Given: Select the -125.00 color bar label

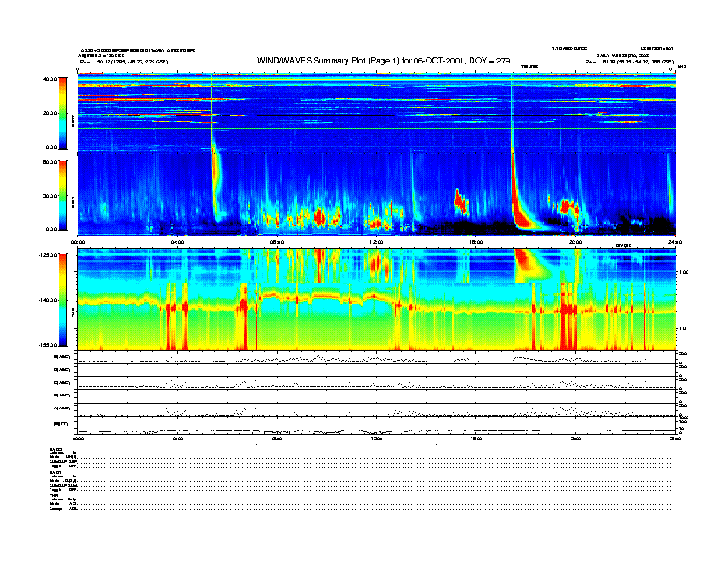Looking at the screenshot, I should [48, 255].
